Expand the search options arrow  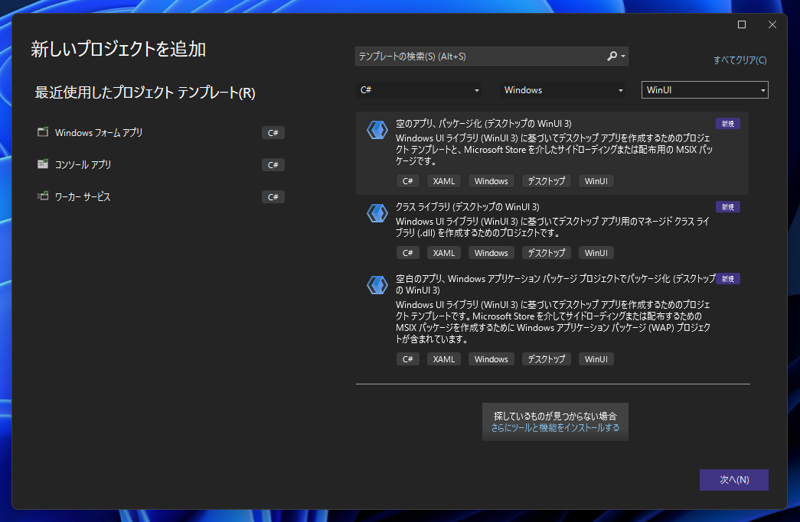point(623,56)
